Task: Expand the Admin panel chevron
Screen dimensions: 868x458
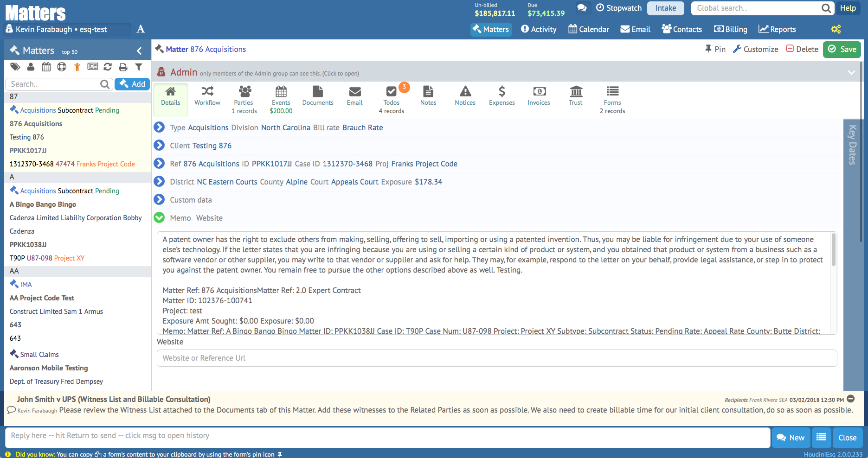Action: click(x=851, y=72)
